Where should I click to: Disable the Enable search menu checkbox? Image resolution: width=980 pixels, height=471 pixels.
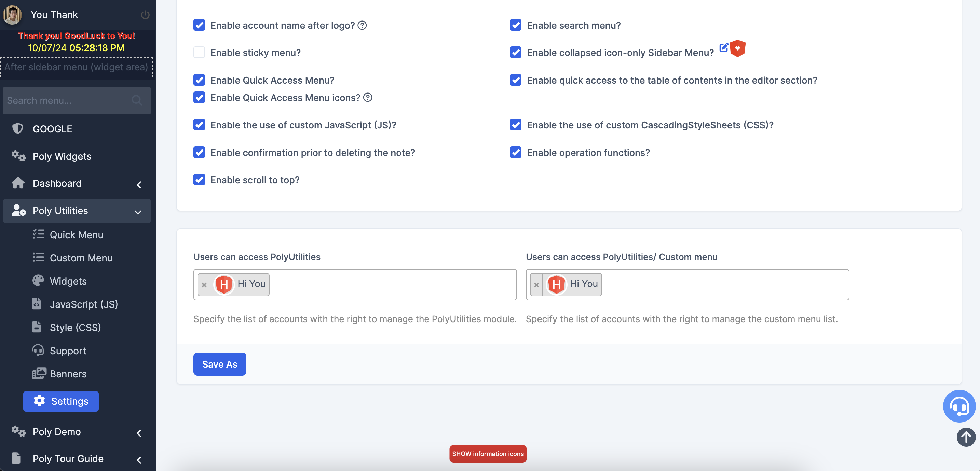(x=516, y=25)
